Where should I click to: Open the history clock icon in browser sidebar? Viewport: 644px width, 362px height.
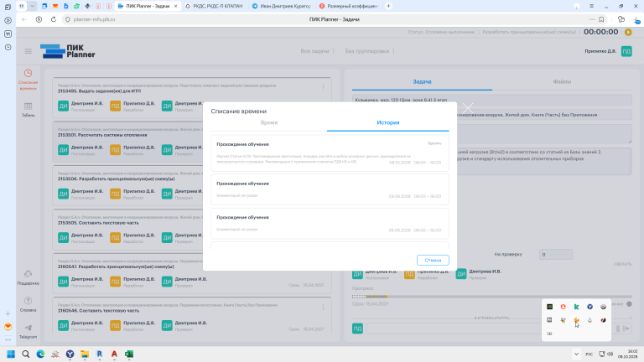click(x=8, y=47)
